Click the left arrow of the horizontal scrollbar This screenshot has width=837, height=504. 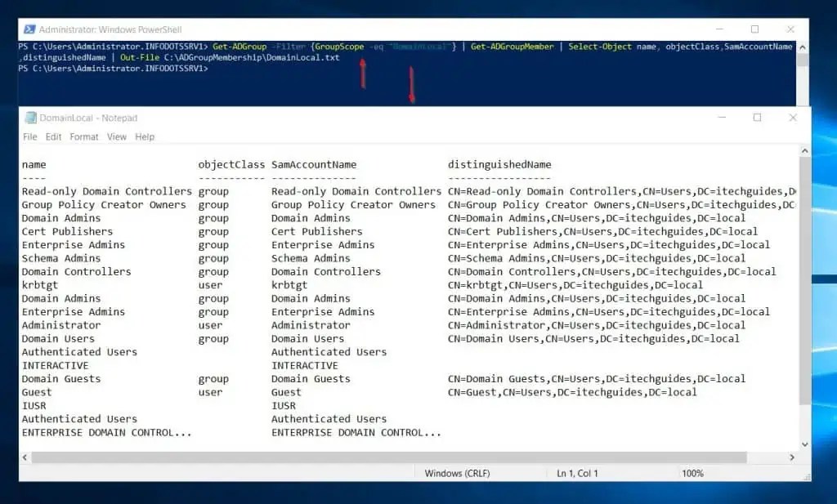pos(25,459)
